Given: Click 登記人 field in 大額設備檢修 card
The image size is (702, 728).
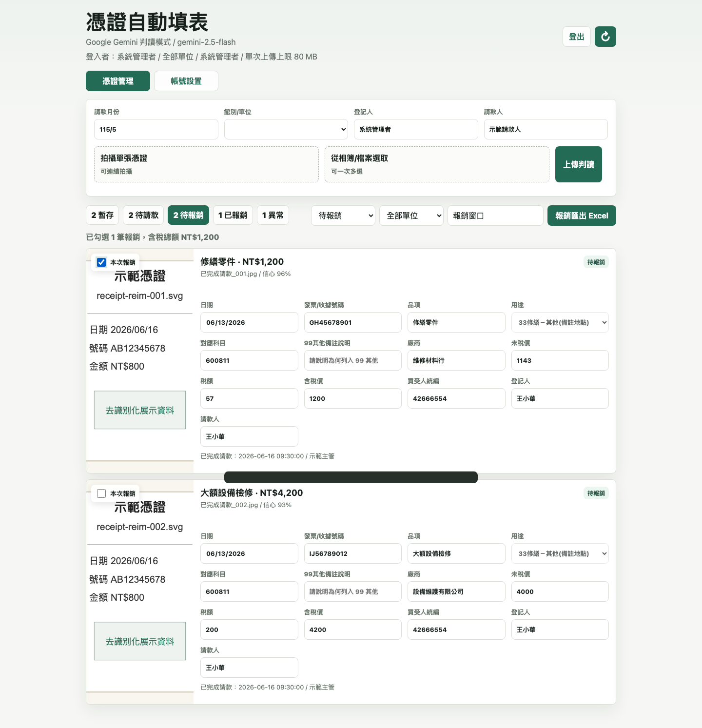Looking at the screenshot, I should (560, 630).
